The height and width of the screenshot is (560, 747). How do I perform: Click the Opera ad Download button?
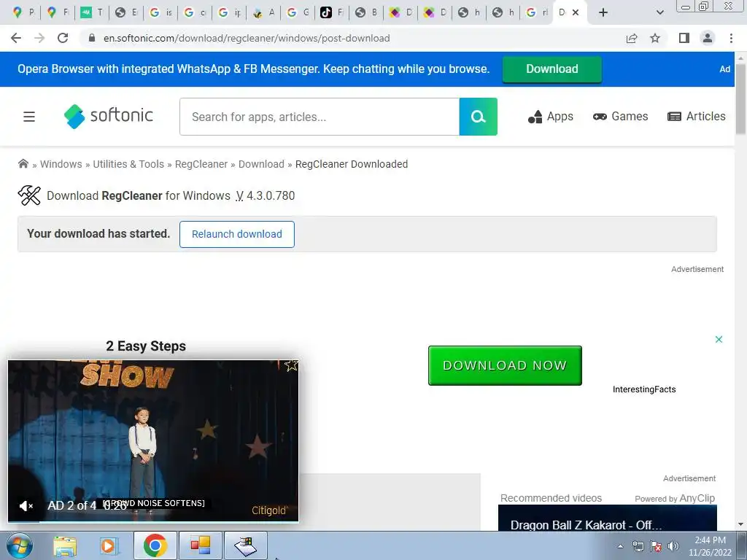(x=551, y=69)
